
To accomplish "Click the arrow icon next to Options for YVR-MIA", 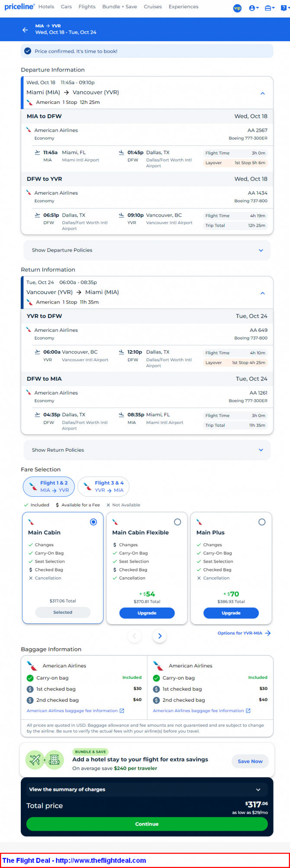I will pos(268,633).
